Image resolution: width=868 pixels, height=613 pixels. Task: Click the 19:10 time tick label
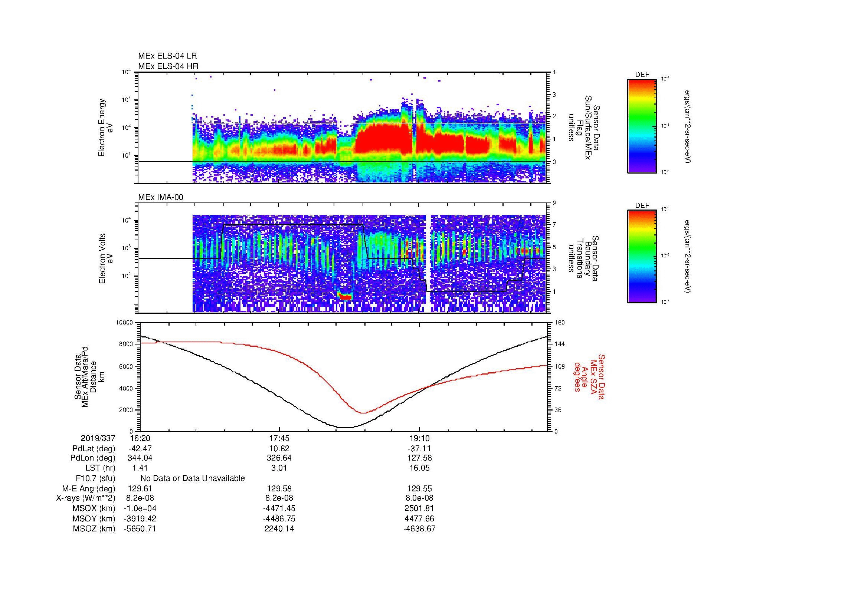(x=419, y=438)
